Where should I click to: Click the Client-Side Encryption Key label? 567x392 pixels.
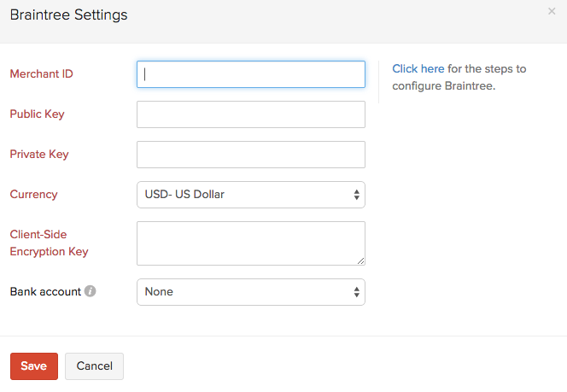point(49,243)
